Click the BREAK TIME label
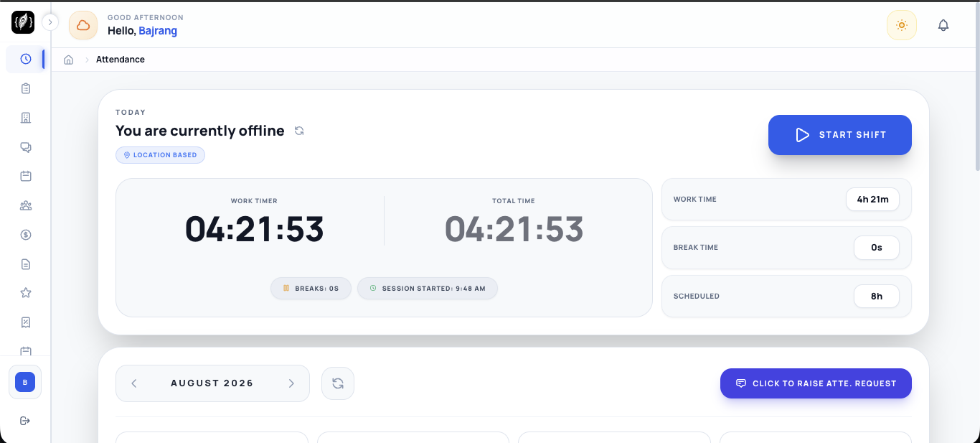Image resolution: width=980 pixels, height=443 pixels. (696, 248)
